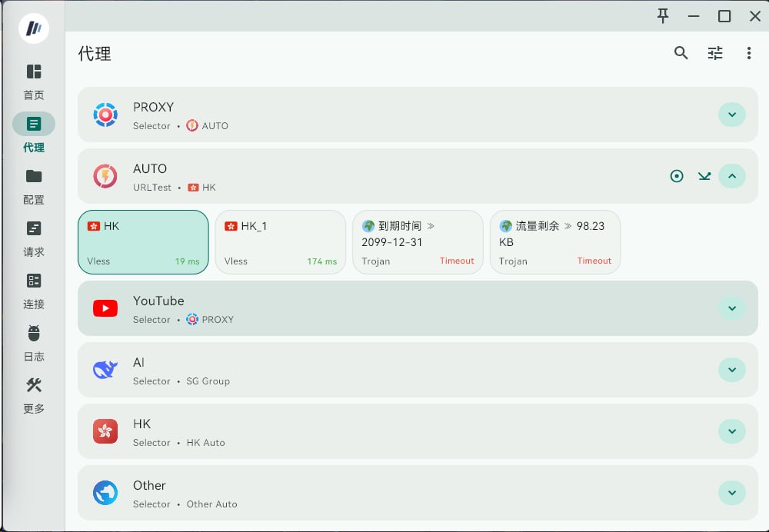The width and height of the screenshot is (769, 532).
Task: Open the 首页 dashboard page
Action: [x=33, y=81]
